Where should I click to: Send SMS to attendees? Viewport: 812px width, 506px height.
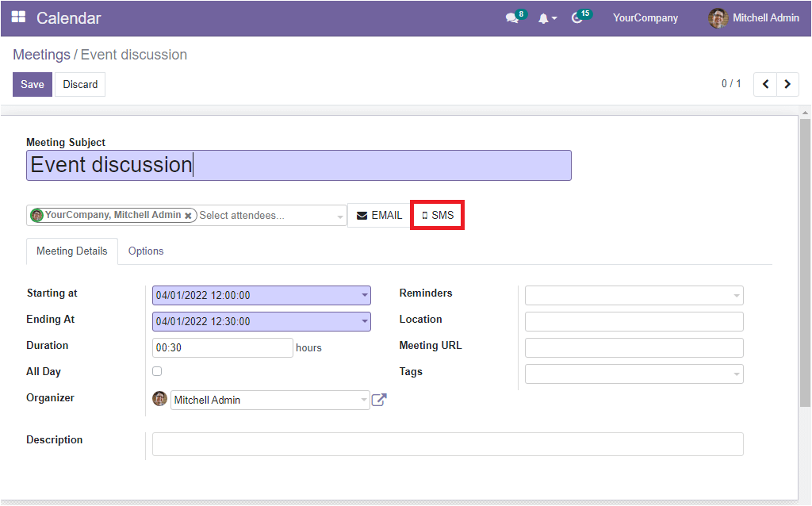pos(438,215)
